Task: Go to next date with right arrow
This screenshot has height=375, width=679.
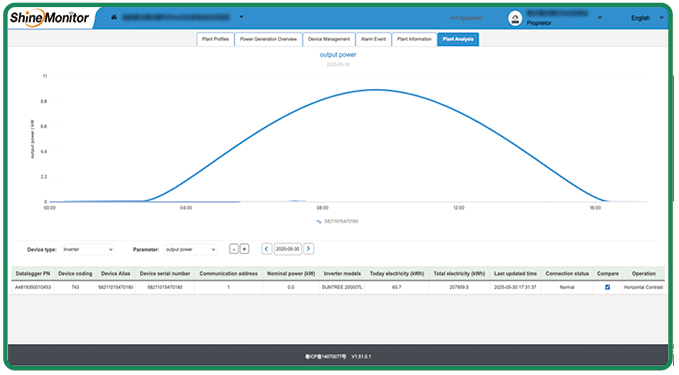Action: 308,249
